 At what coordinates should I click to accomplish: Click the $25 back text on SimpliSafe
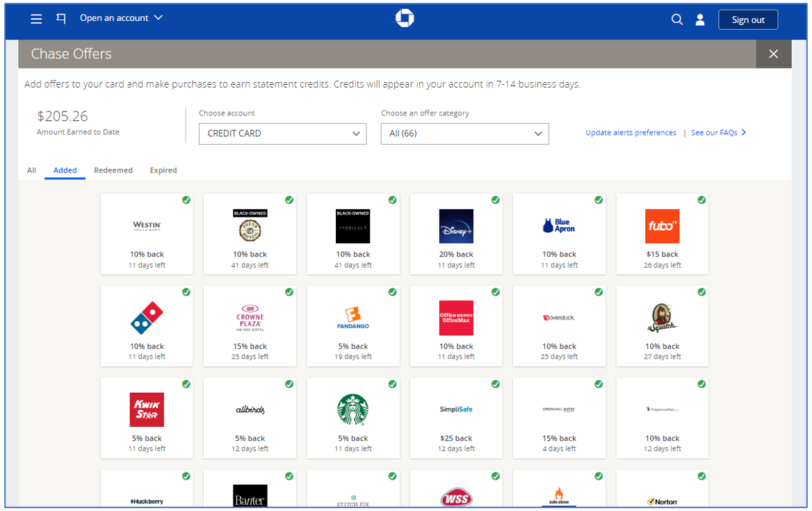(456, 438)
